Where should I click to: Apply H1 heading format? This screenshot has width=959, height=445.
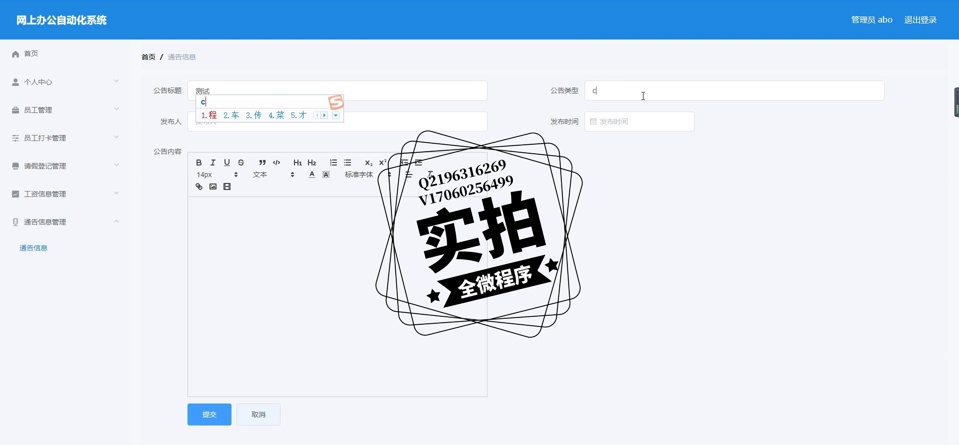click(x=297, y=162)
